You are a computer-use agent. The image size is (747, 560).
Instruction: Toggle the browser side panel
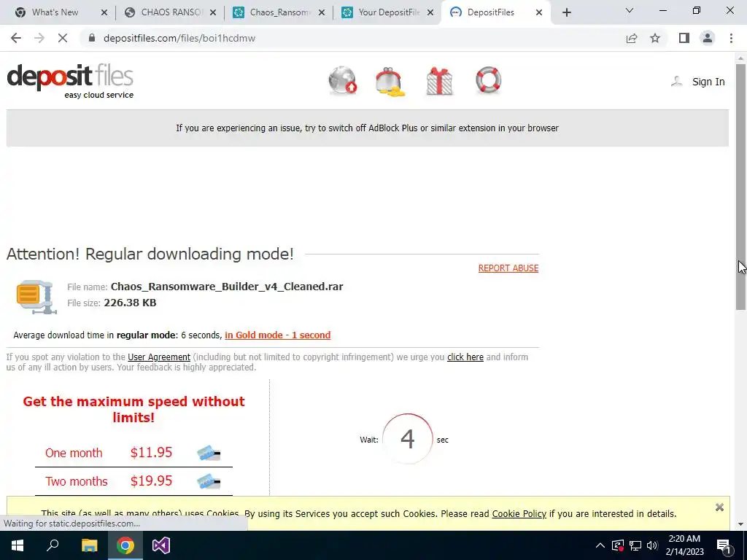(684, 38)
